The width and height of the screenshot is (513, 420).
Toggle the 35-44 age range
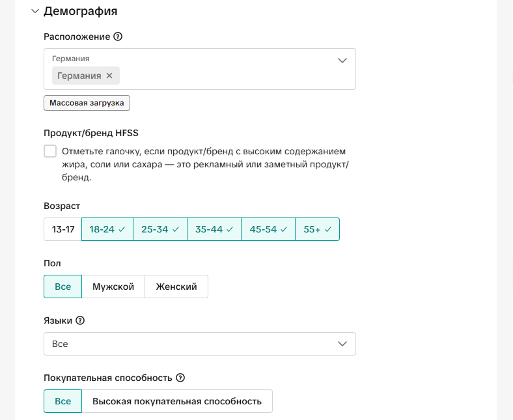click(x=214, y=229)
